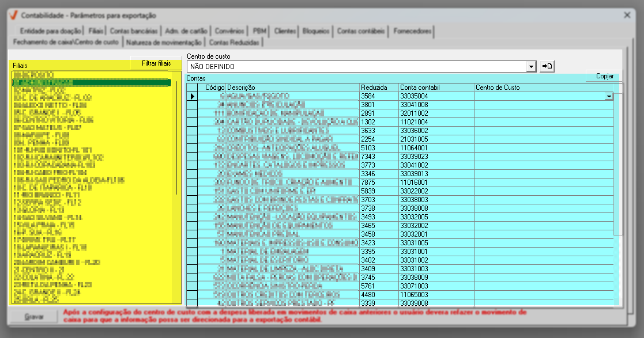
Task: Switch to the Contas bancárias tab
Action: pyautogui.click(x=133, y=31)
